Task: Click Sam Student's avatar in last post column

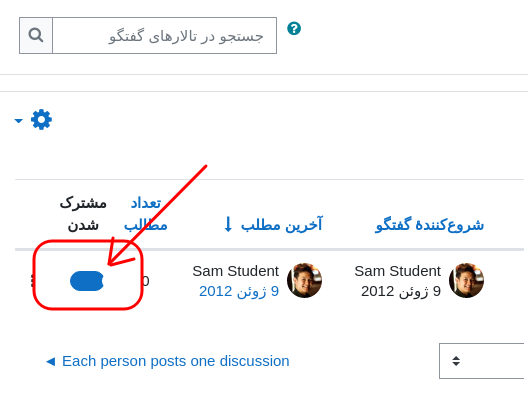Action: click(x=304, y=280)
